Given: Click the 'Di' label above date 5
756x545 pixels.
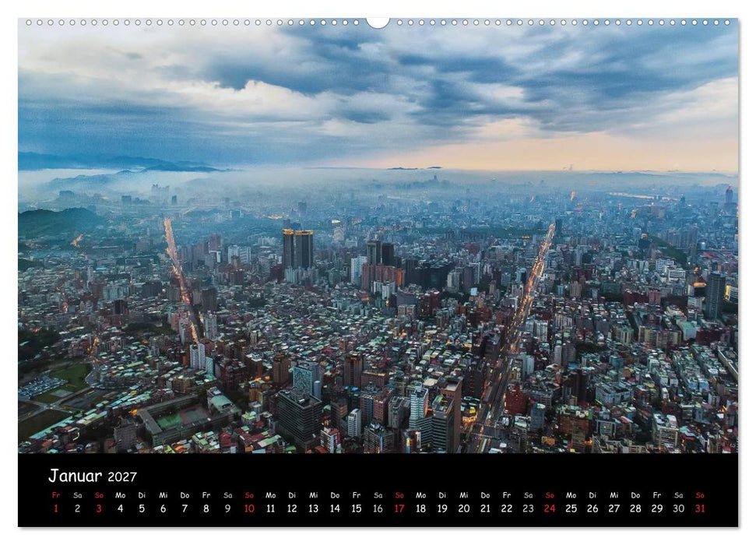Looking at the screenshot, I should click(142, 495).
